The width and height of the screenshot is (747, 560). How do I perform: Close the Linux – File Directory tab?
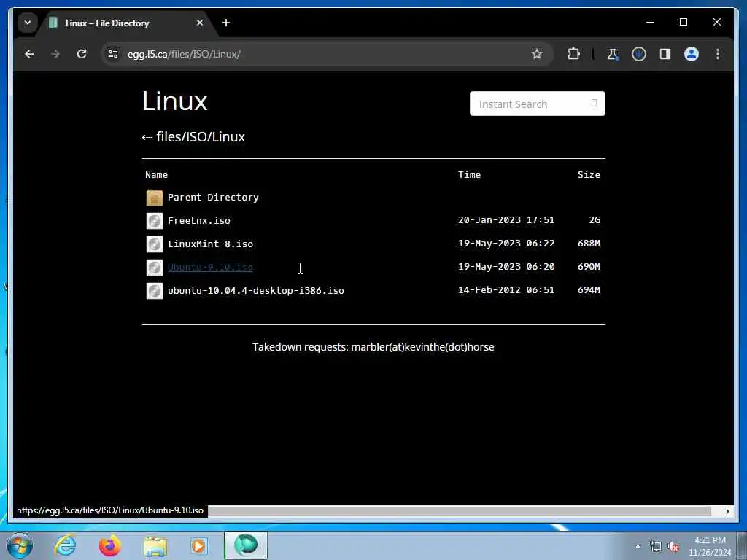[200, 23]
